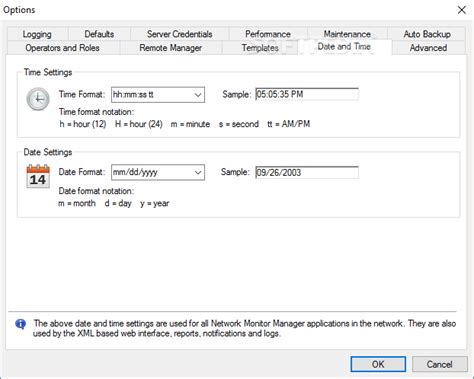Screen dimensions: 474x379
Task: Open the Performance tab
Action: point(268,34)
